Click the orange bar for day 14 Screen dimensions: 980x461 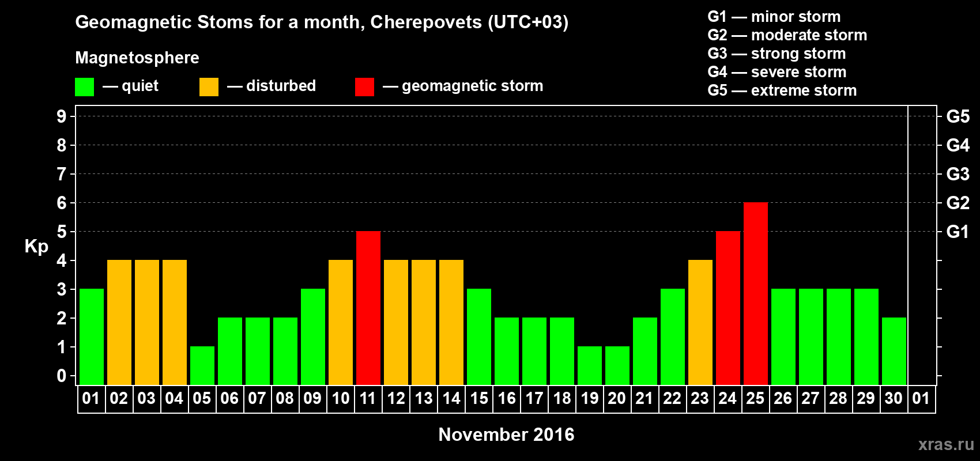[451, 323]
